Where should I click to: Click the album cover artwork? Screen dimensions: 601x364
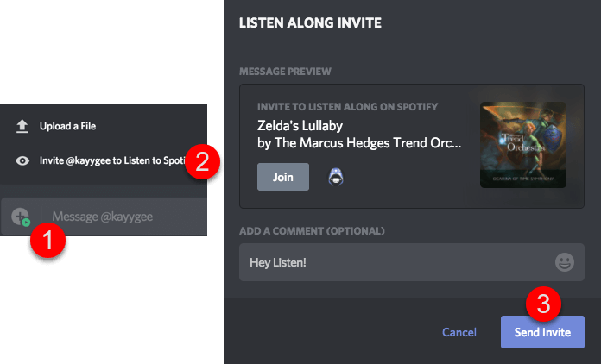(x=523, y=145)
